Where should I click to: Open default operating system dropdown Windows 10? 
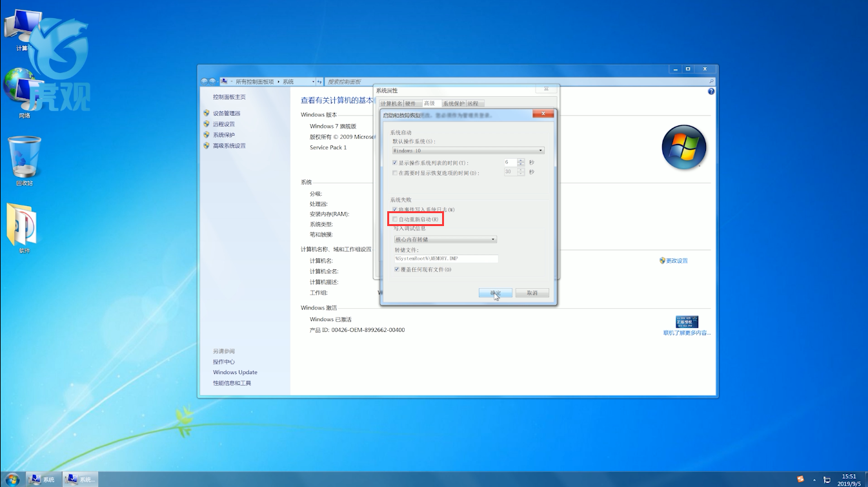[x=469, y=150]
